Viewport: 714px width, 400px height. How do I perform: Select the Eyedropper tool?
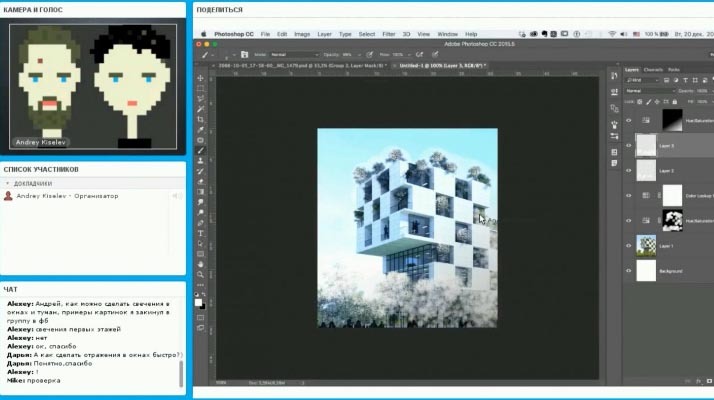(x=200, y=130)
